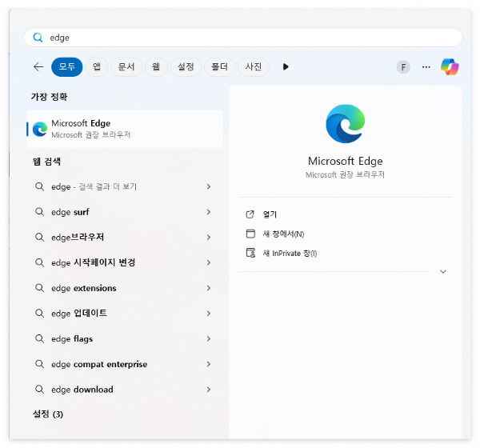Select the 사진 filter tab
The image size is (480, 448).
(254, 66)
